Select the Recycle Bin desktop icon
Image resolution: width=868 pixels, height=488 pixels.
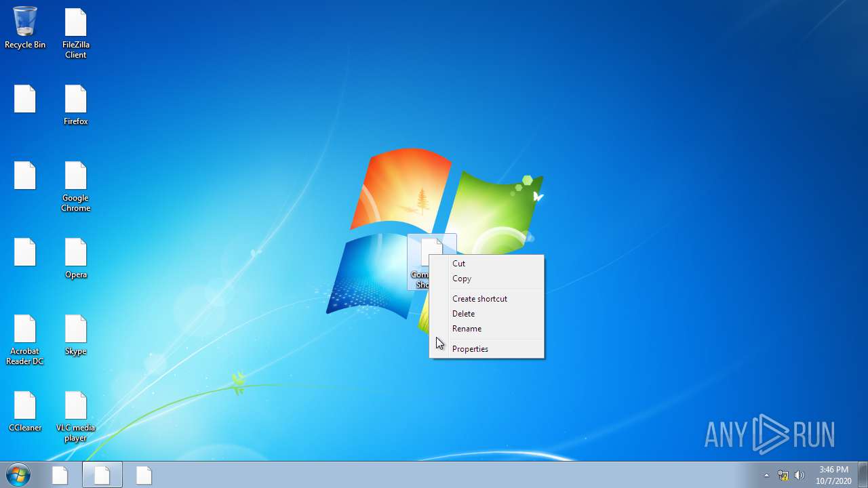pos(25,28)
